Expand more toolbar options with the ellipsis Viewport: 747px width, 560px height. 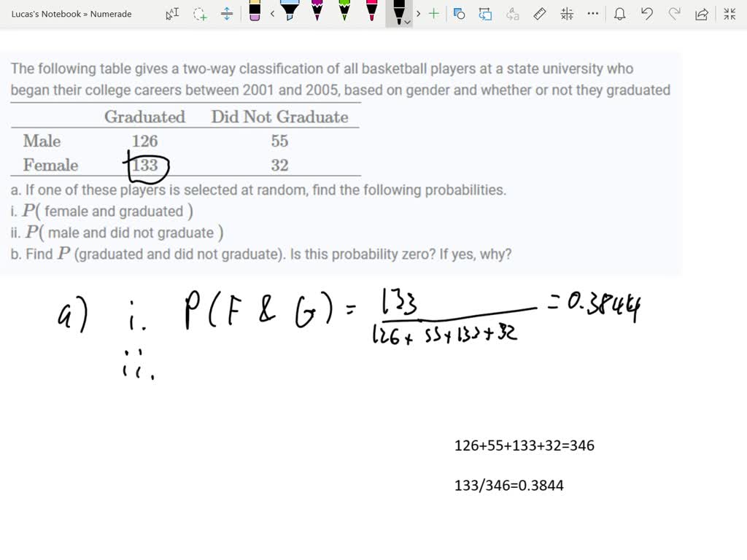592,13
